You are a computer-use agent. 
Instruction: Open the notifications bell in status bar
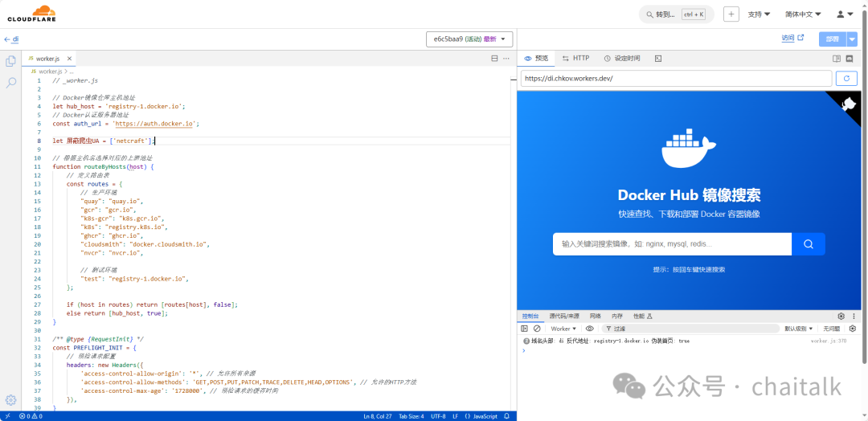click(x=506, y=416)
